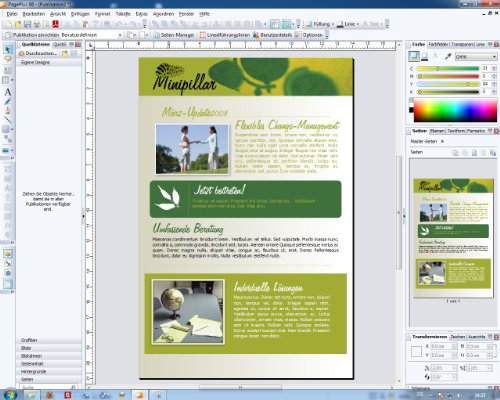Select the Pencil tool
This screenshot has width=500, height=400.
point(7,110)
